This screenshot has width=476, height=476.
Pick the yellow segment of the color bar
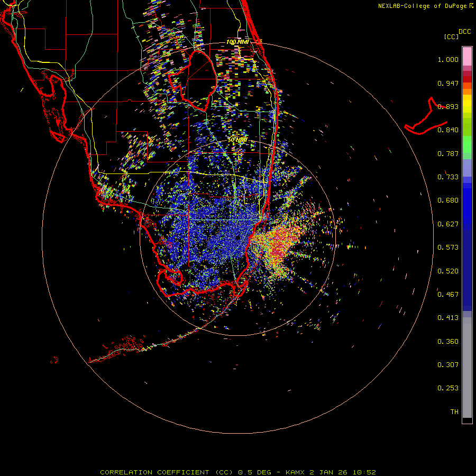pyautogui.click(x=467, y=104)
